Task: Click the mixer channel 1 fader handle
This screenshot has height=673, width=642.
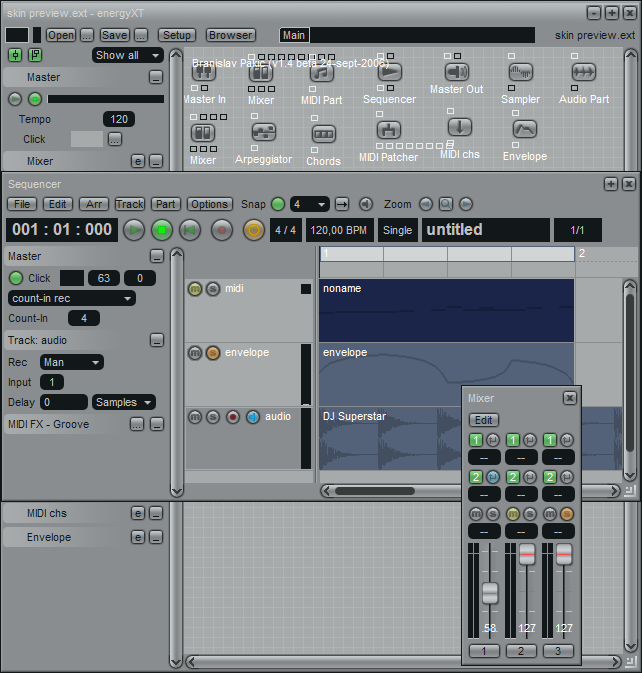Action: (x=490, y=594)
